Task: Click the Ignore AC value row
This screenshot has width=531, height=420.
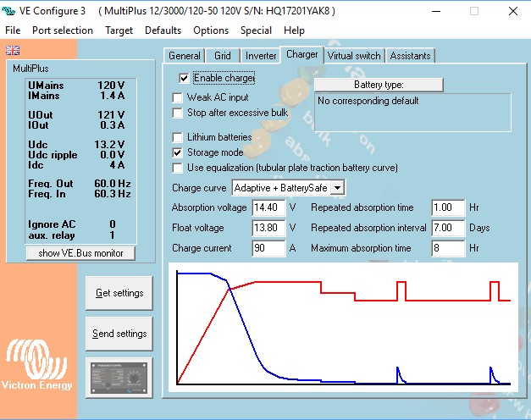Action: (72, 224)
